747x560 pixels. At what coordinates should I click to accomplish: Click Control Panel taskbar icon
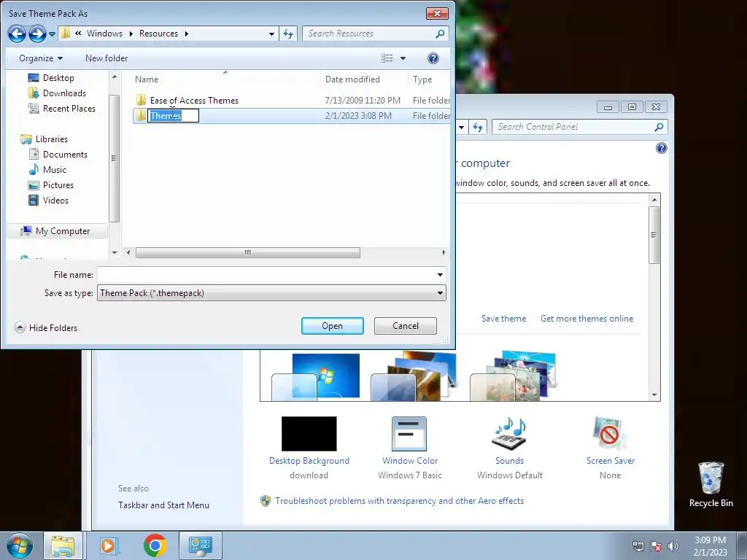click(x=200, y=545)
